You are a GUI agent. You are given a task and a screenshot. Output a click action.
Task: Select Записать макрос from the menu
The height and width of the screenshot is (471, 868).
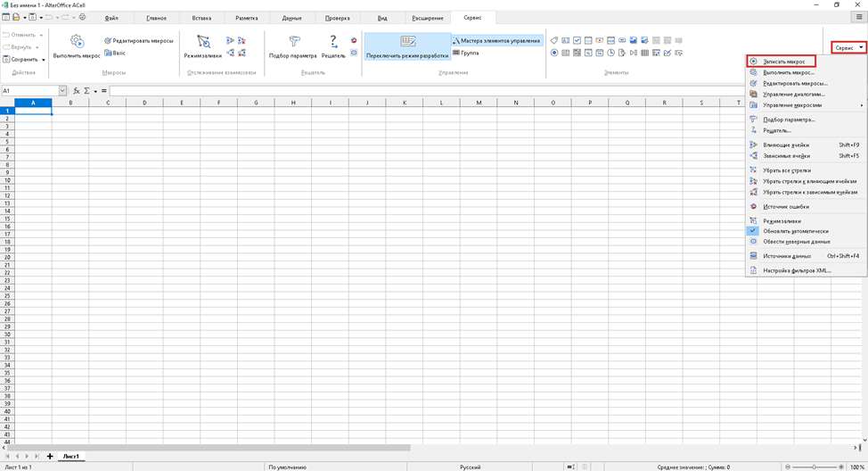tap(783, 62)
